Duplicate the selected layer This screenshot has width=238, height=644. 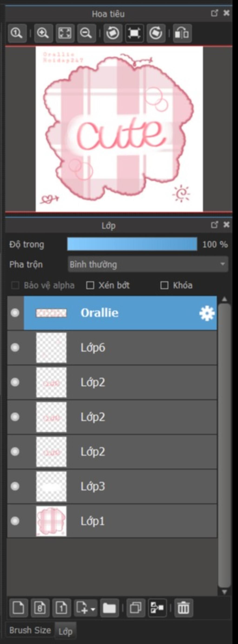136,607
